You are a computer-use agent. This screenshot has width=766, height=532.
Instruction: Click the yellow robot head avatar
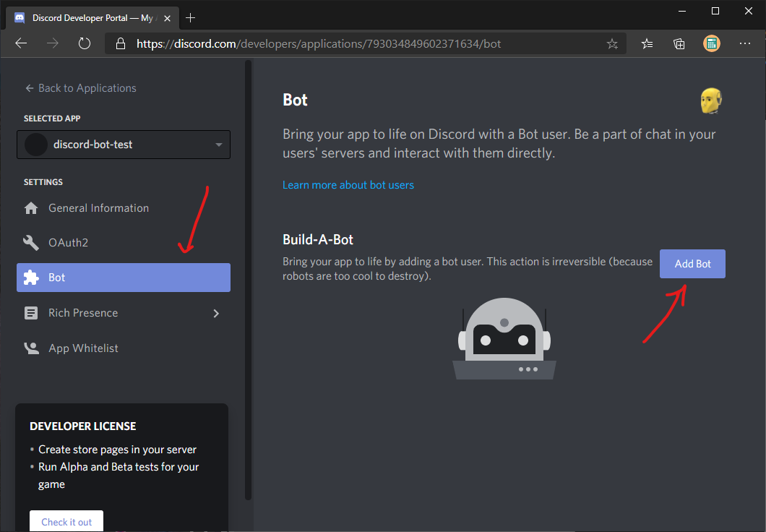tap(711, 100)
